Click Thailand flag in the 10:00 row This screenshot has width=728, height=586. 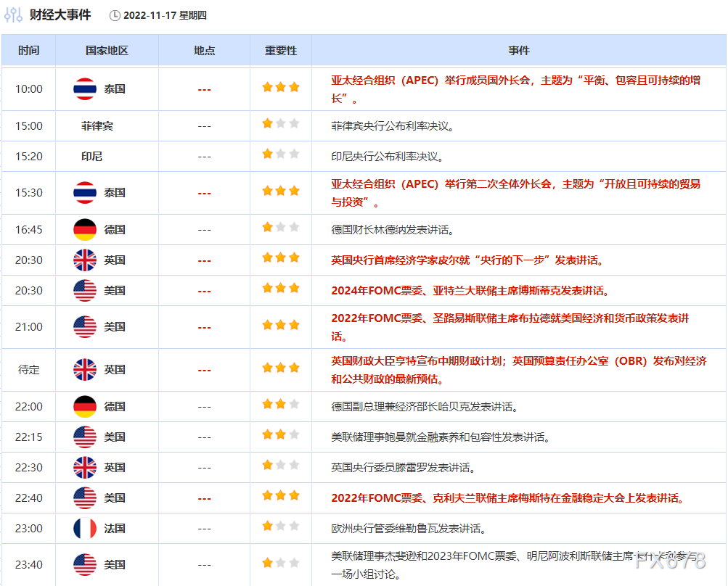coord(85,88)
